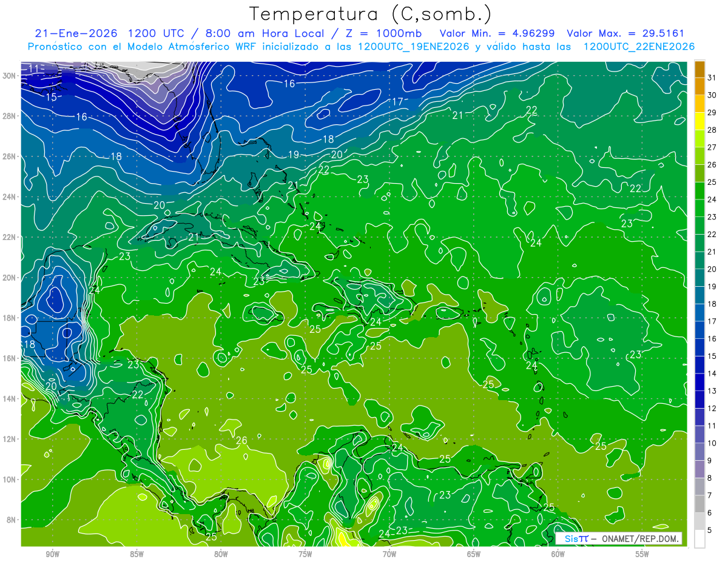Click the "1200UTC_22ENE2026" valid-until time
The width and height of the screenshot is (728, 562).
click(x=638, y=47)
